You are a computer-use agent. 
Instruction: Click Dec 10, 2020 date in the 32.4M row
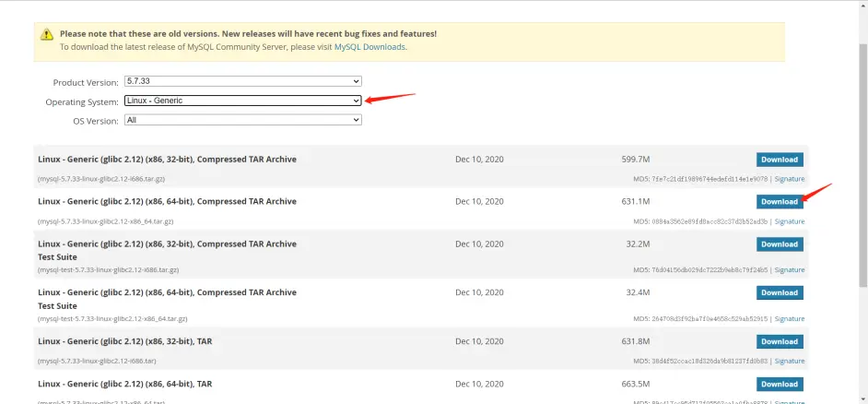click(479, 292)
